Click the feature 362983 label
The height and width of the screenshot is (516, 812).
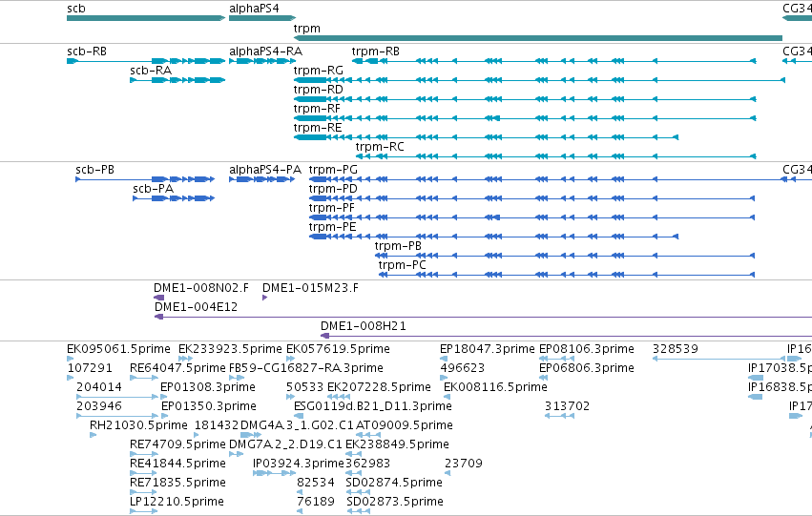point(367,464)
